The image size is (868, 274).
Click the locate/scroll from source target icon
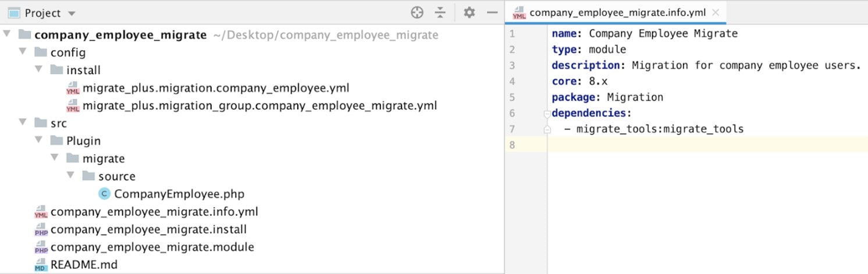click(417, 12)
